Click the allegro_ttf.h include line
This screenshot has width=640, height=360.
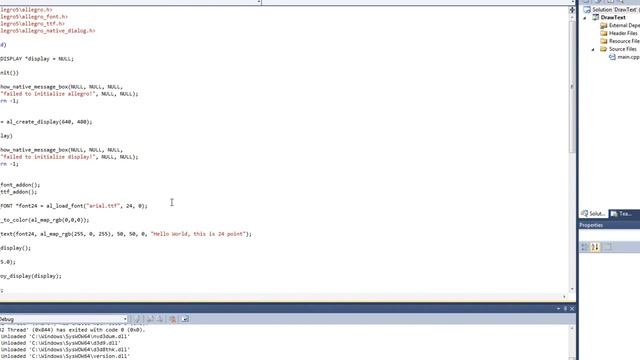(x=32, y=24)
